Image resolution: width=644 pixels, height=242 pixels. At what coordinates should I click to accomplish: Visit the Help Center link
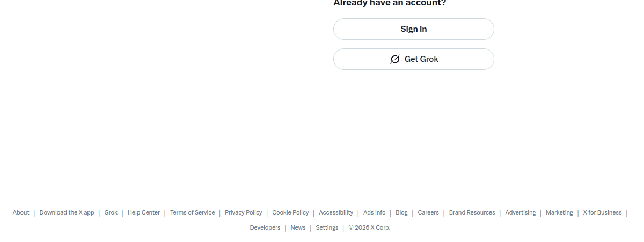coord(143,212)
